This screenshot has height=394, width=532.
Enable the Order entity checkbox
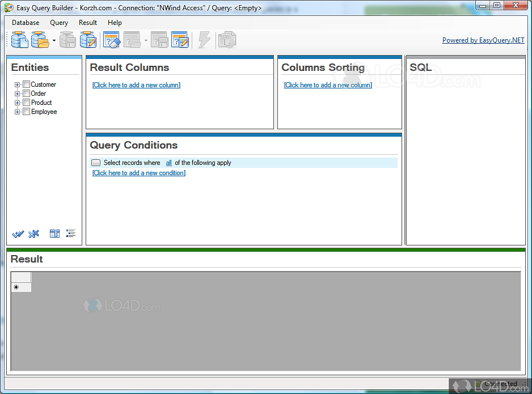coord(26,94)
